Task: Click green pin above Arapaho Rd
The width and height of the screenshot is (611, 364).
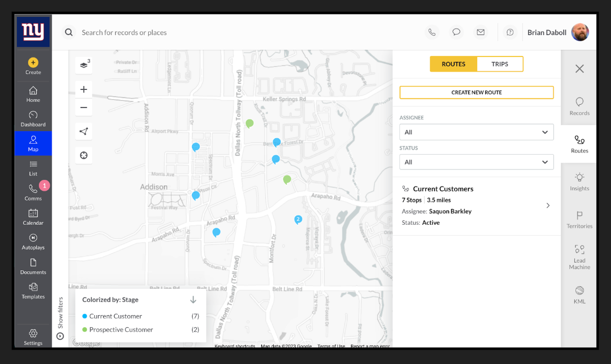Action: point(287,180)
